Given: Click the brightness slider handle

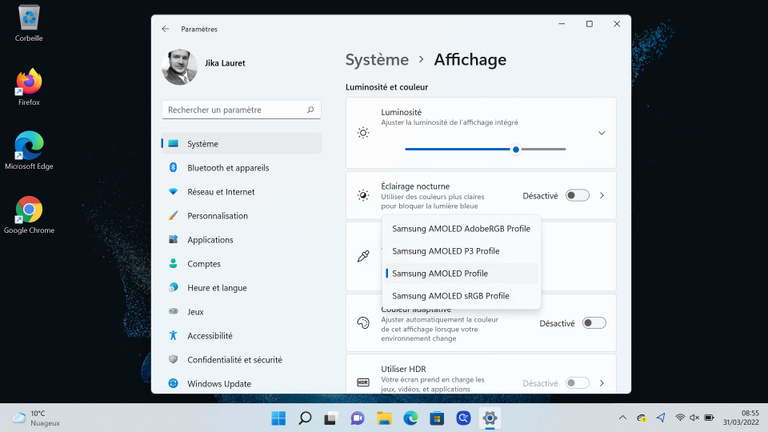Looking at the screenshot, I should [x=516, y=149].
